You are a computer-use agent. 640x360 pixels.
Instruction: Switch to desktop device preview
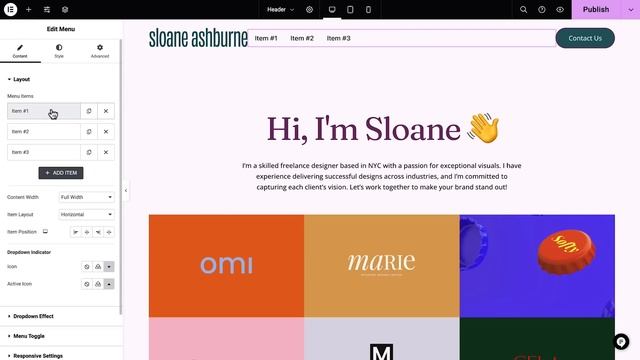(332, 9)
